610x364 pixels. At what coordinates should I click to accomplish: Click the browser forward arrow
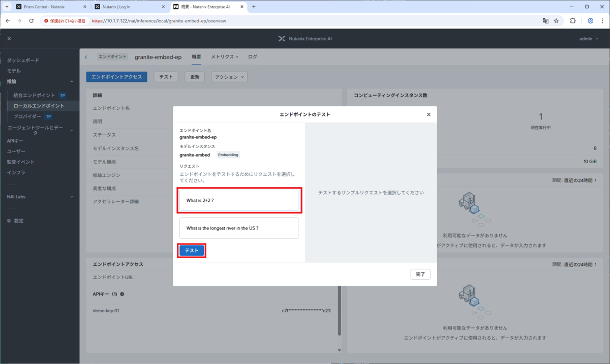[19, 21]
